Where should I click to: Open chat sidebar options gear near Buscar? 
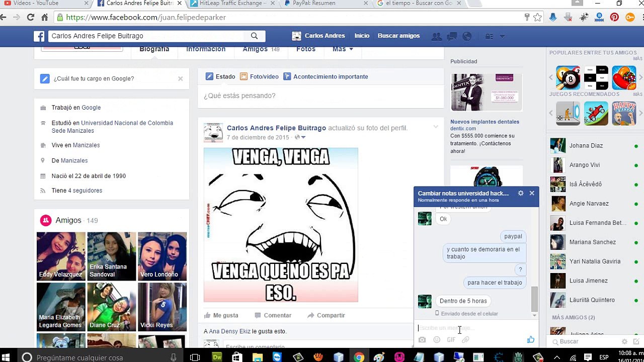[624, 341]
